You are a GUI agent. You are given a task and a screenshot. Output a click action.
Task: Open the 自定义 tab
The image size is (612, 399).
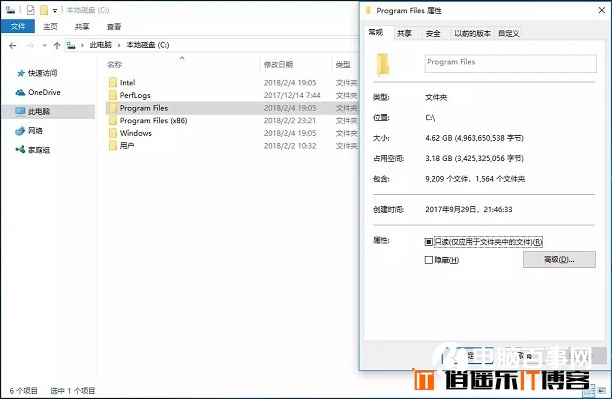click(509, 33)
